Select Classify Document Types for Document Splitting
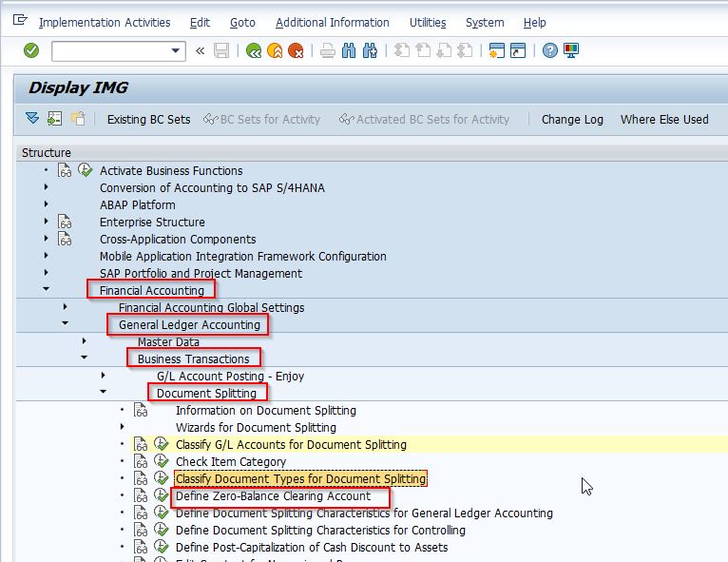The image size is (728, 562). pyautogui.click(x=300, y=479)
